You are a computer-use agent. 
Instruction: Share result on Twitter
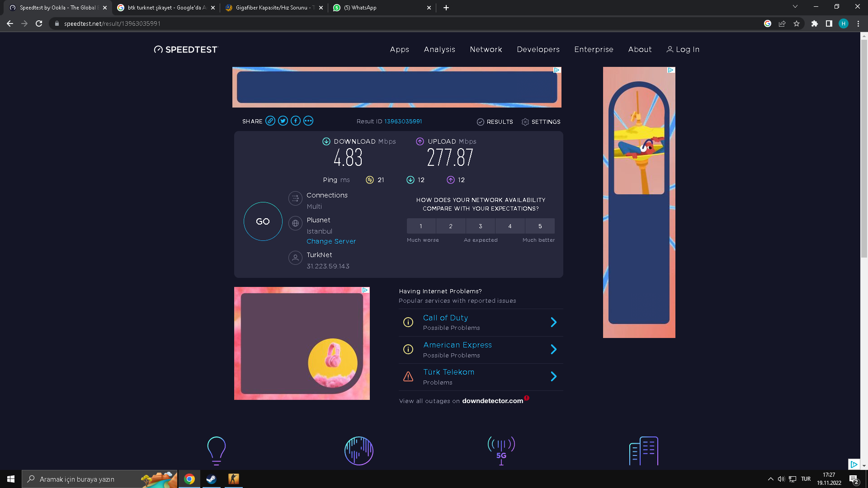click(283, 121)
